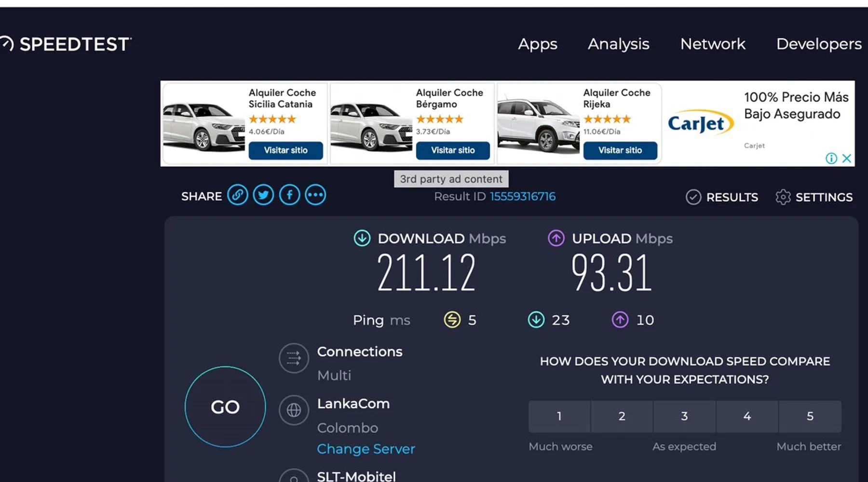Click the Connections mode icon

(294, 358)
